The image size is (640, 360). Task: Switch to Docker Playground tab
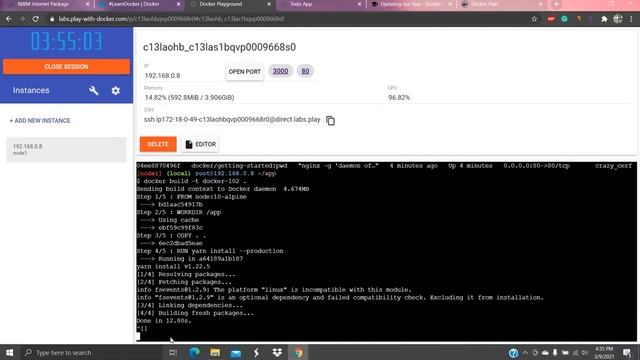tap(229, 4)
